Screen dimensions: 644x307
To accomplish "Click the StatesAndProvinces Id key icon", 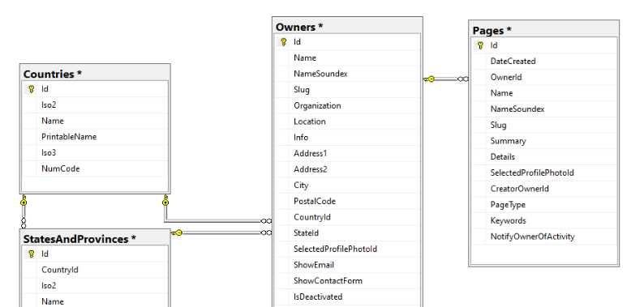I will click(31, 254).
